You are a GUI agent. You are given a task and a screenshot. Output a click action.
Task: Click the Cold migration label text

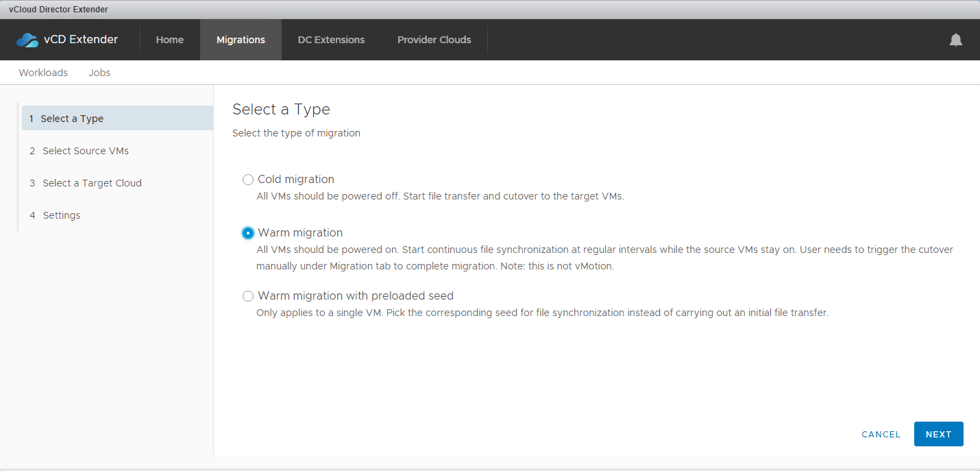(296, 180)
